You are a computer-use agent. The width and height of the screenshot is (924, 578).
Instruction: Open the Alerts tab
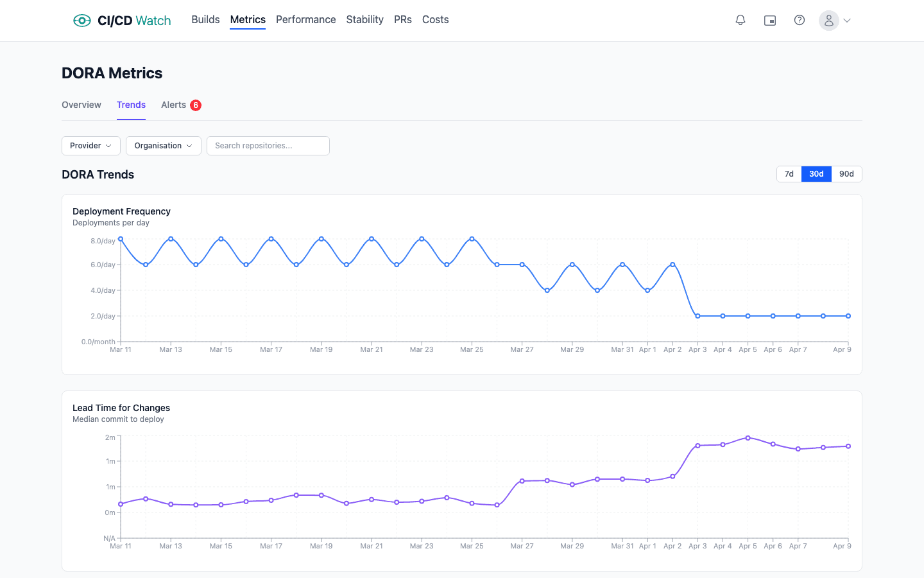coord(173,105)
